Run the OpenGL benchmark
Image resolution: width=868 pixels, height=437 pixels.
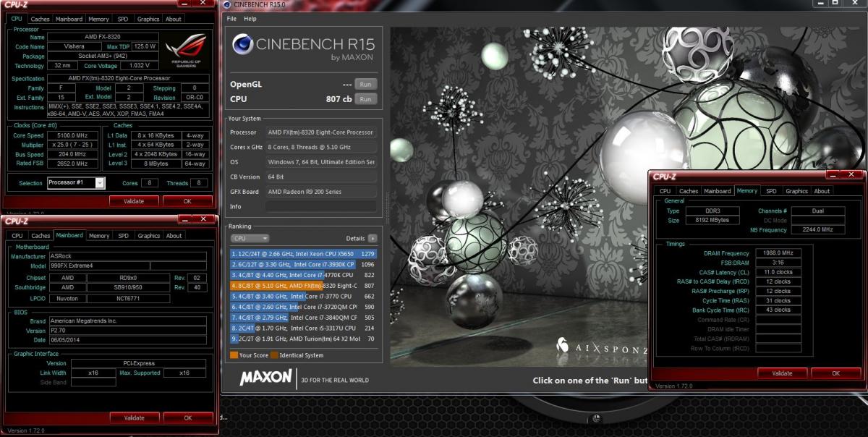[x=365, y=84]
